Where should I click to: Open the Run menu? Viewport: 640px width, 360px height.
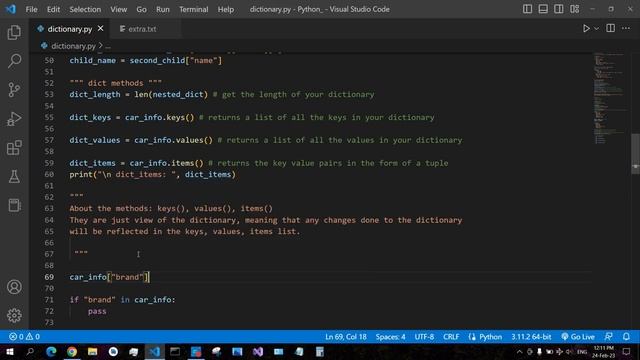(162, 9)
